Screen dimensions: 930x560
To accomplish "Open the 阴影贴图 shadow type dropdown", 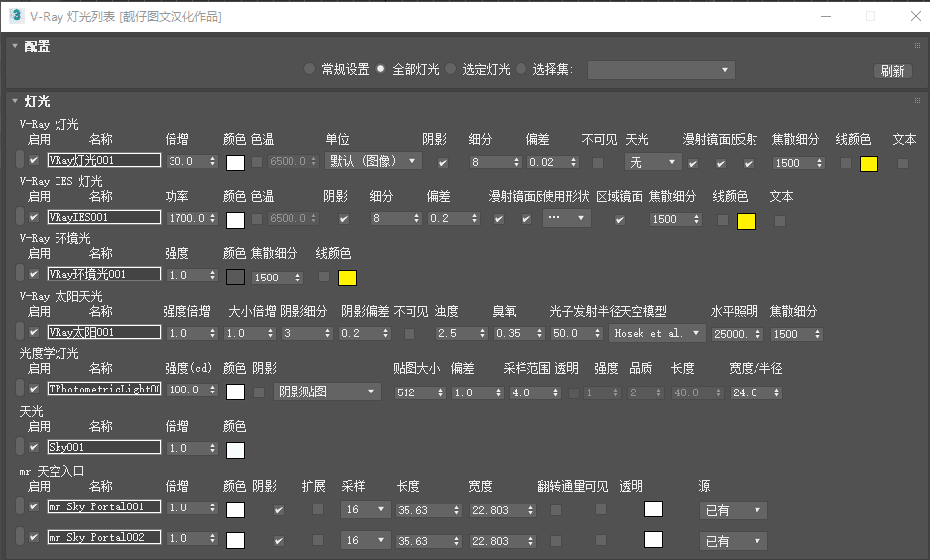I will click(x=326, y=392).
